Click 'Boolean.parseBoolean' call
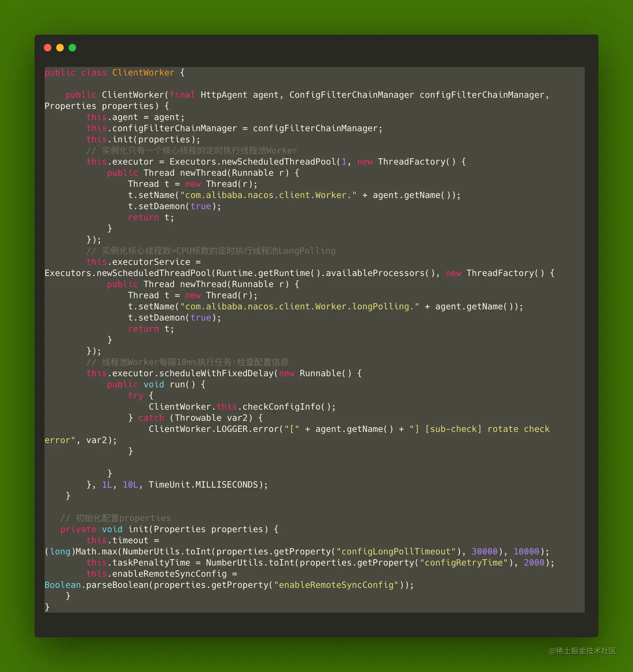The height and width of the screenshot is (672, 633). coord(97,585)
